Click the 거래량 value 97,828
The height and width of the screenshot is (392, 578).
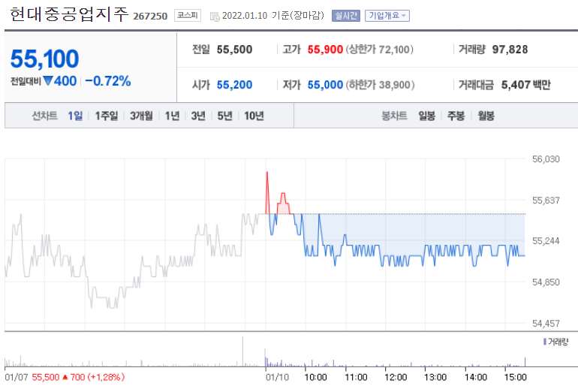point(510,50)
